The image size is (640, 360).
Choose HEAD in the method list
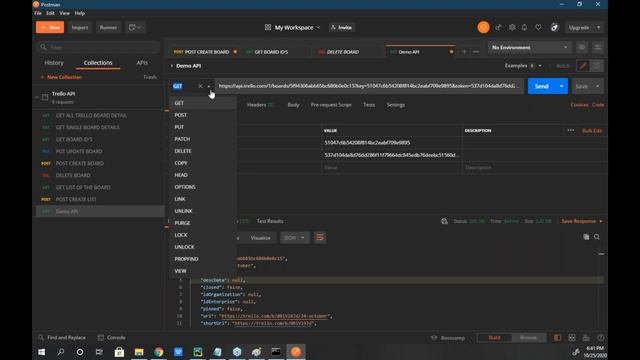(203, 175)
